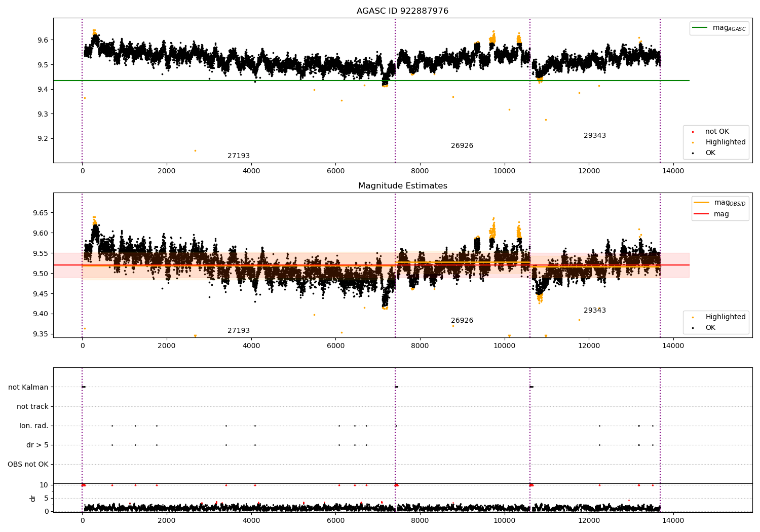Click x-axis tick 2000 under Magnitude Estimates plot
This screenshot has height=532, width=760.
click(x=167, y=346)
